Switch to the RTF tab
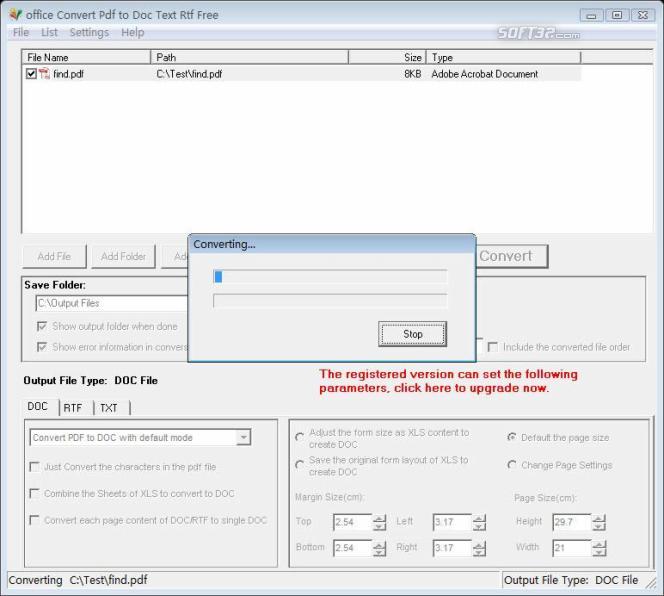This screenshot has height=596, width=664. [x=73, y=408]
